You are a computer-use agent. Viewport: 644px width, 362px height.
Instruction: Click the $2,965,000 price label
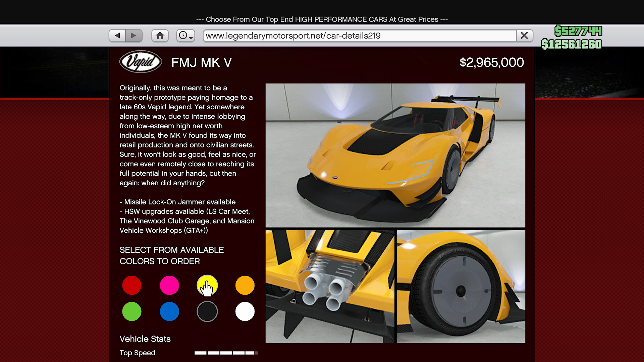point(491,63)
